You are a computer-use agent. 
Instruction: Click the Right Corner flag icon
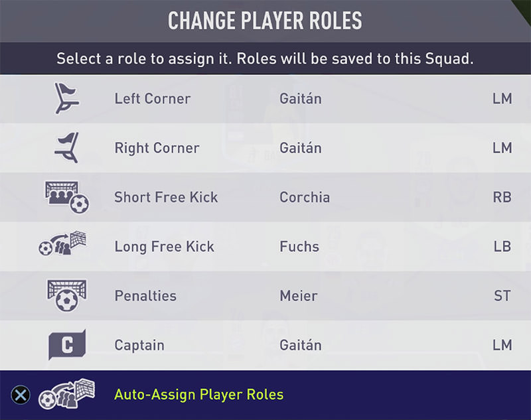click(x=66, y=147)
